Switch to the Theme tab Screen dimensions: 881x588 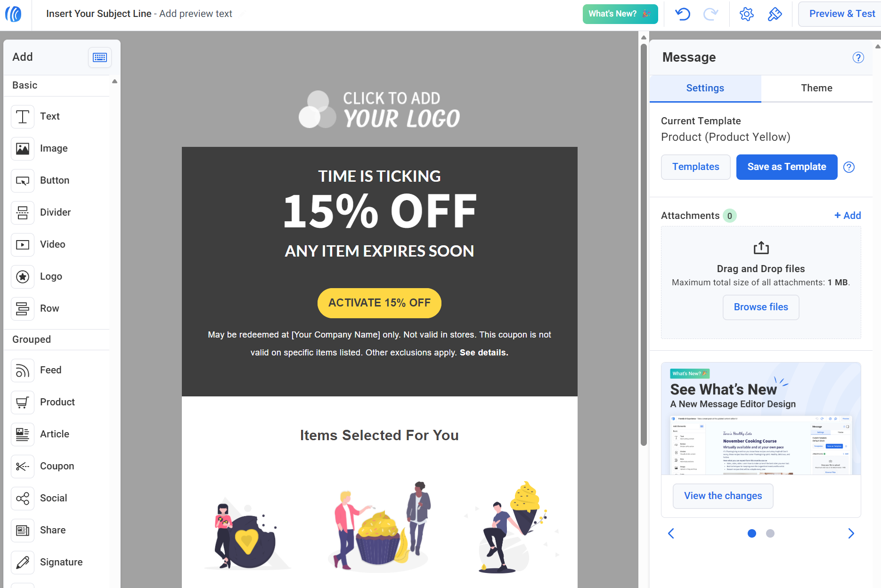tap(816, 88)
